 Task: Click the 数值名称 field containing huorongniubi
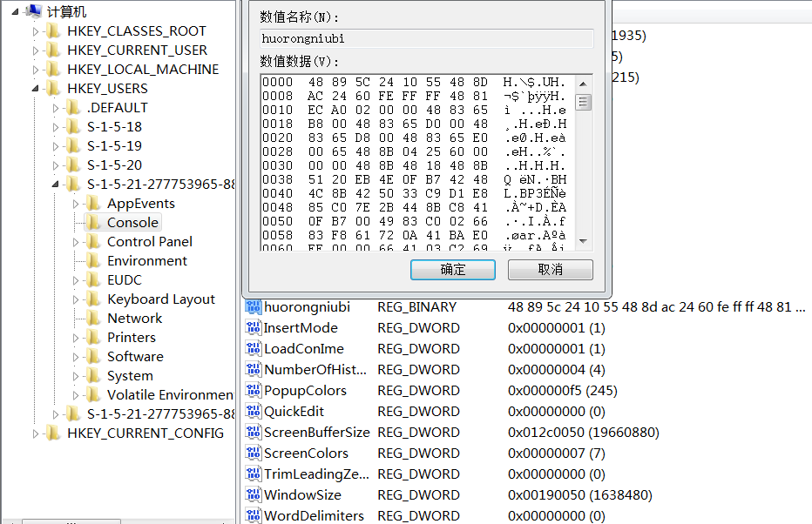[x=426, y=38]
